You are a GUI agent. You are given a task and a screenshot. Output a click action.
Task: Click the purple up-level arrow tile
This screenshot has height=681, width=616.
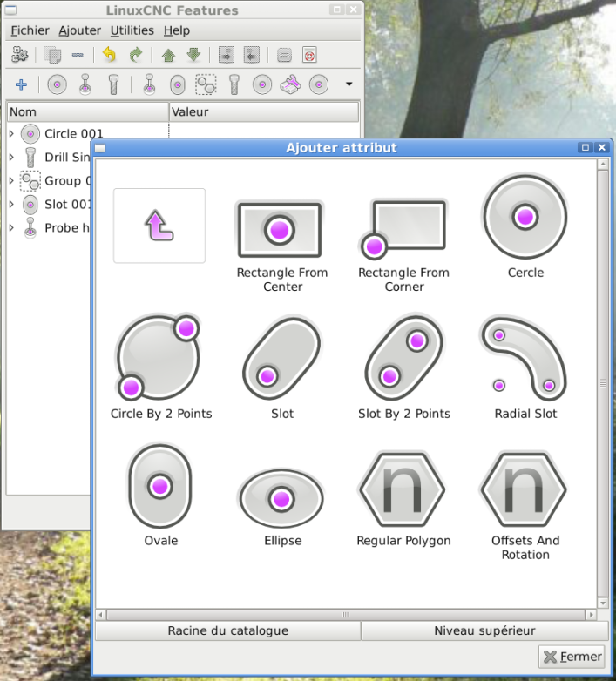(x=159, y=226)
